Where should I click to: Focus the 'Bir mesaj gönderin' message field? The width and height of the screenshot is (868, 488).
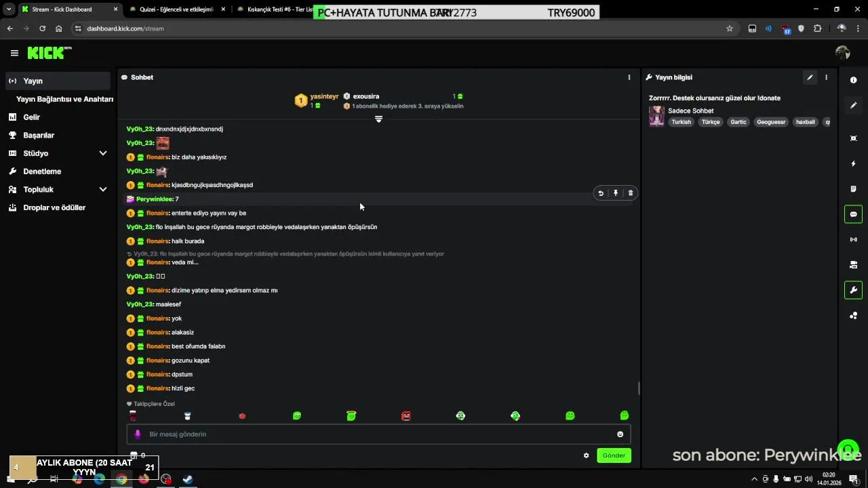(x=378, y=434)
